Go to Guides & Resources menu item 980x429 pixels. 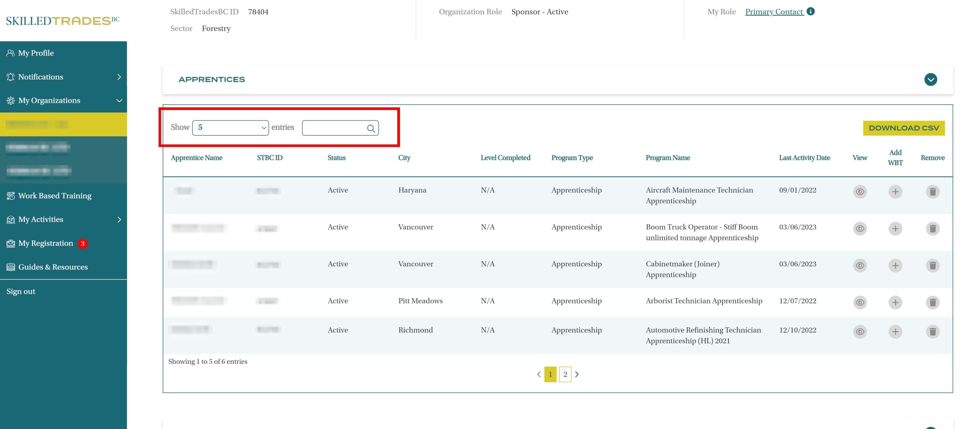[x=53, y=267]
